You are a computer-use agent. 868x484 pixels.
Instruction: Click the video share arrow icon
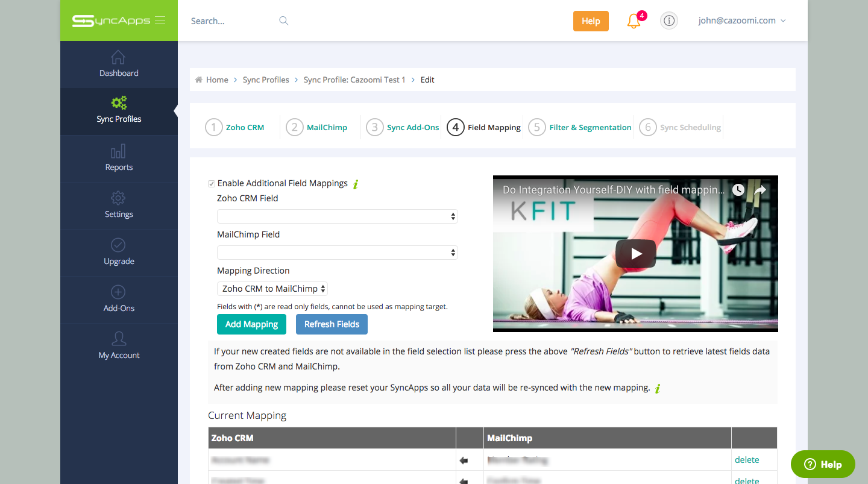click(760, 190)
